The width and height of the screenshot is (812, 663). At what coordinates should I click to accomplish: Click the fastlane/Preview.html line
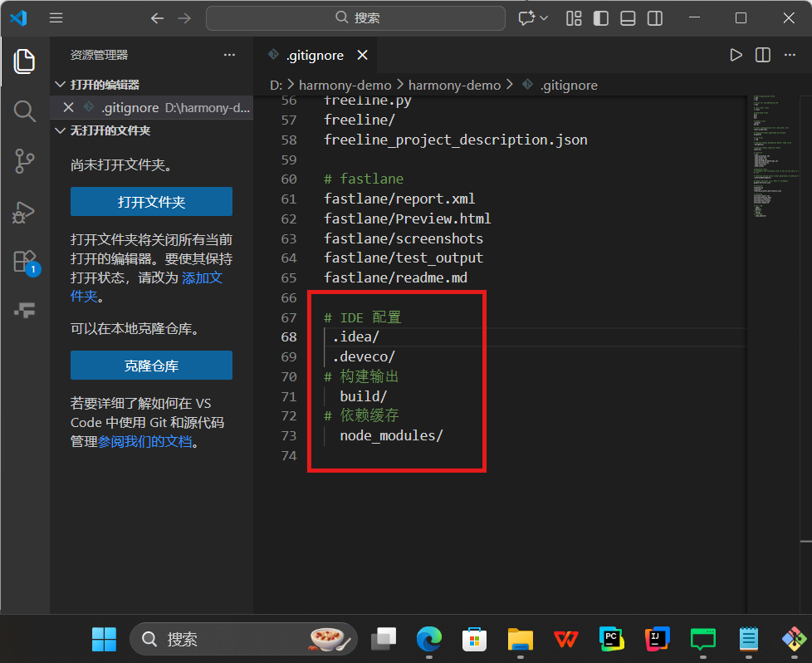click(407, 219)
